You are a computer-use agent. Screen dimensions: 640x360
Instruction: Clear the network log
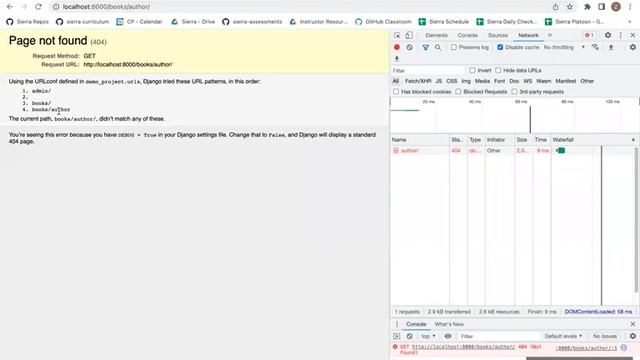tap(409, 47)
